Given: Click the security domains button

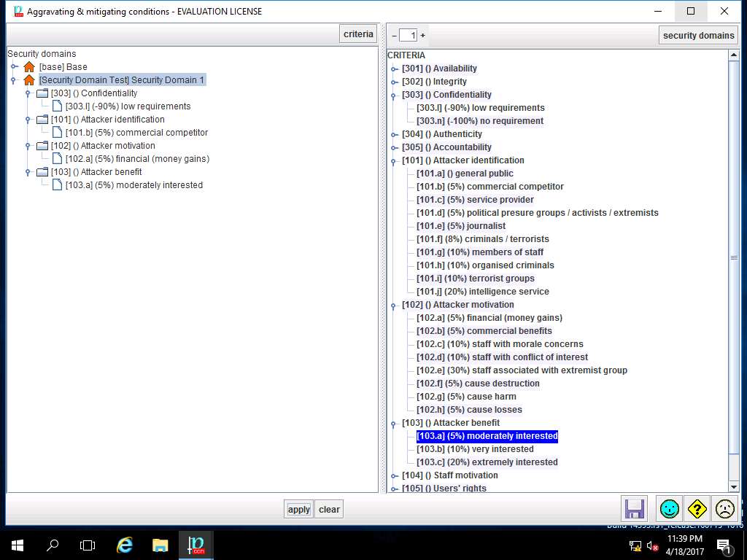Looking at the screenshot, I should coord(698,35).
